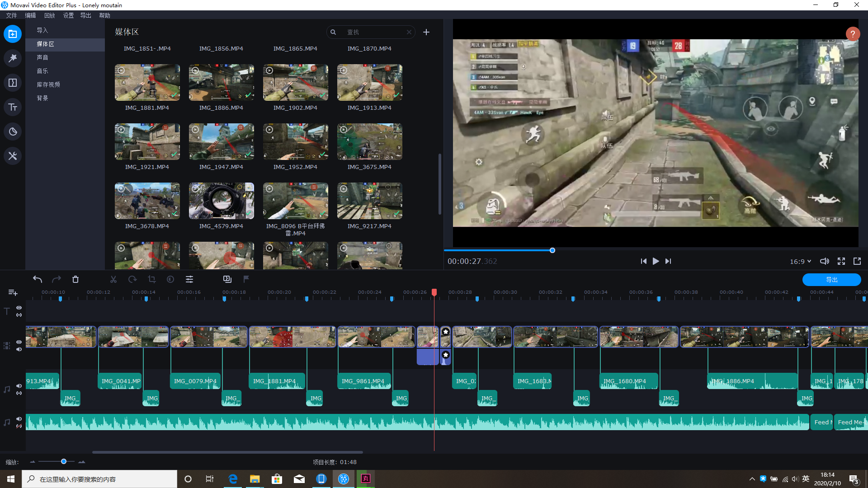Image resolution: width=868 pixels, height=488 pixels.
Task: Click IMG_1886.MP4 audio clip on timeline
Action: (x=752, y=381)
